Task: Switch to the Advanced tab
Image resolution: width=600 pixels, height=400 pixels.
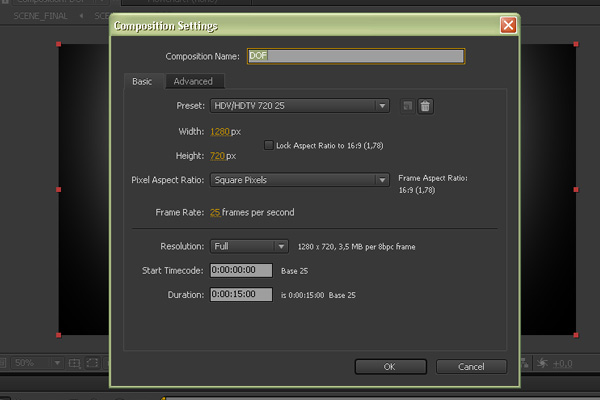Action: click(193, 81)
